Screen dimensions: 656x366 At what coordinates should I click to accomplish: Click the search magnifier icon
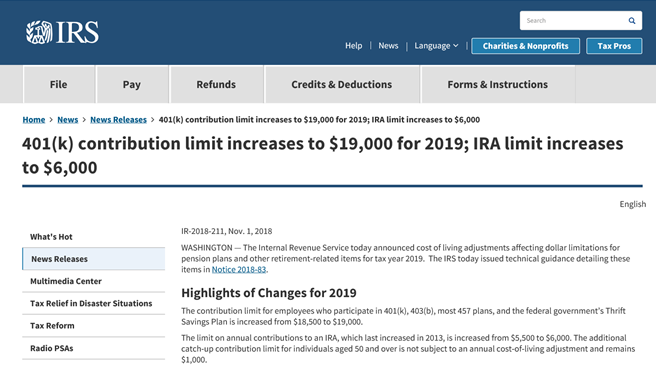[x=632, y=20]
